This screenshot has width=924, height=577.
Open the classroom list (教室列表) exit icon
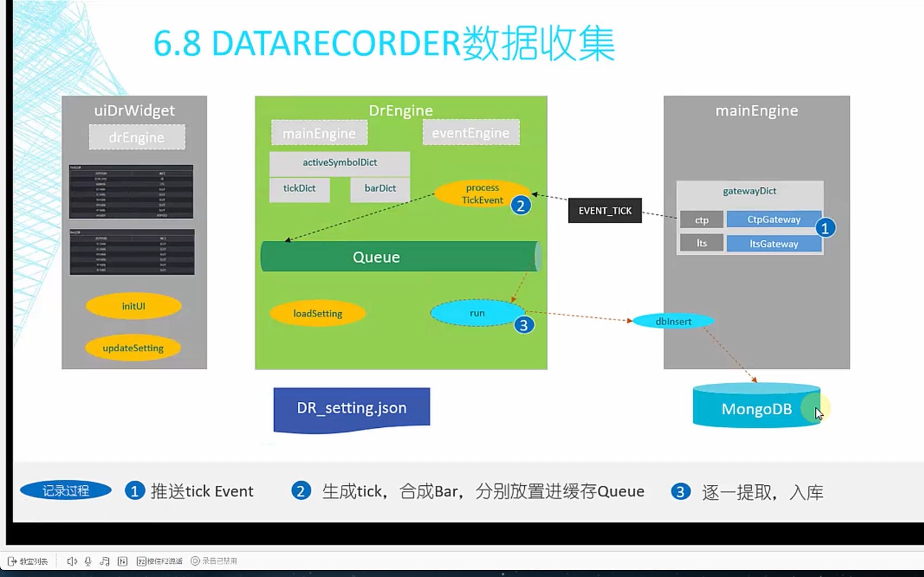(x=12, y=561)
